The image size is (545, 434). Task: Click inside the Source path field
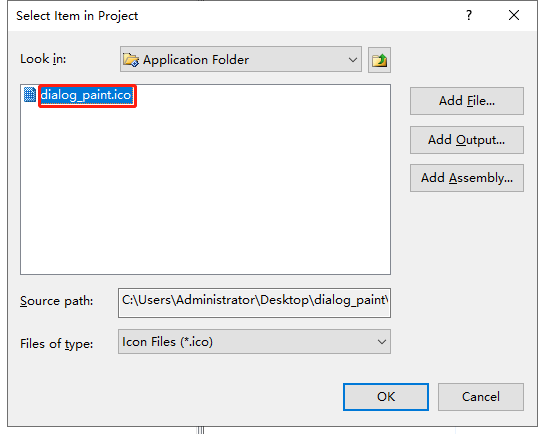(254, 303)
